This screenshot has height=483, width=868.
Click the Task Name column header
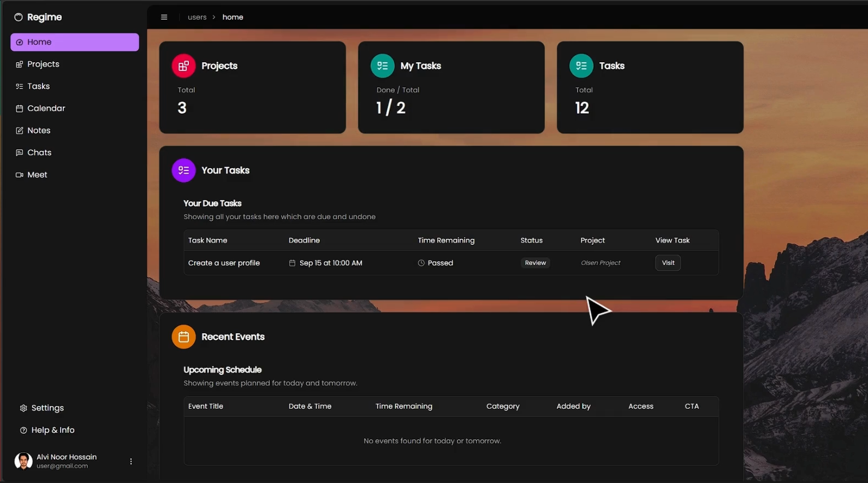[207, 240]
